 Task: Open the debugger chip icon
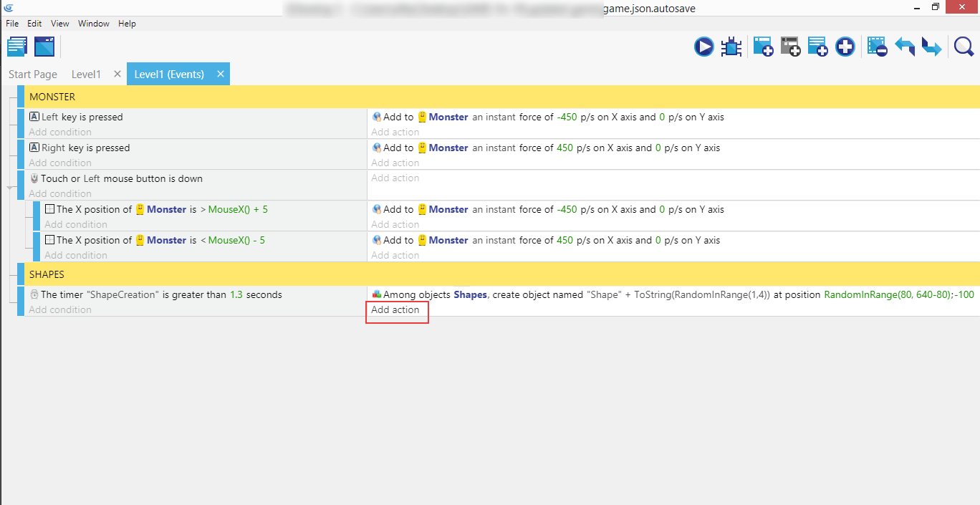pos(731,47)
